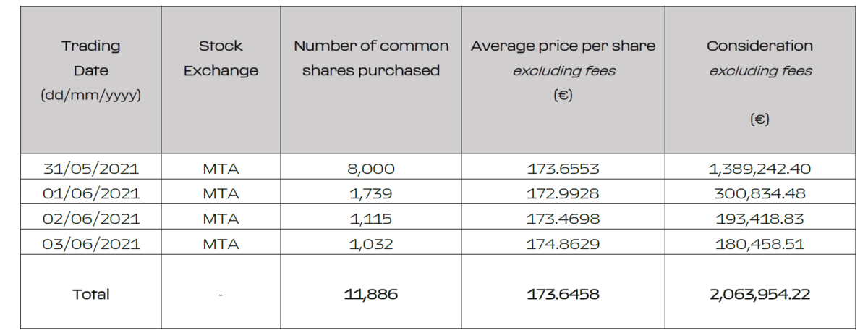This screenshot has height=336, width=868.
Task: Click the 01/06/2021 date cell
Action: 91,194
